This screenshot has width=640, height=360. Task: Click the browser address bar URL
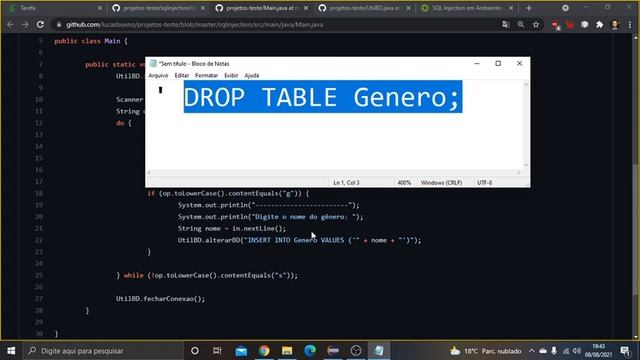pyautogui.click(x=194, y=25)
